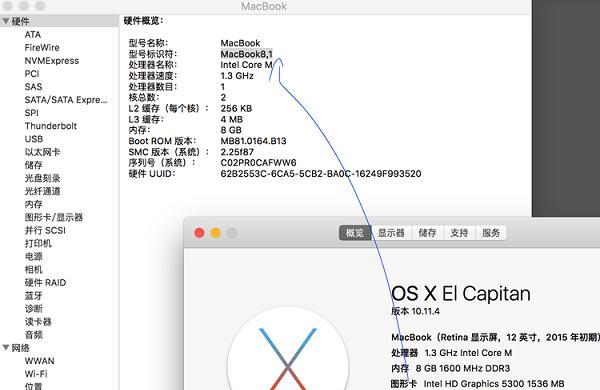Screen dimensions: 600x390
Task: Open SATA/SATA Express entry
Action: (x=66, y=100)
